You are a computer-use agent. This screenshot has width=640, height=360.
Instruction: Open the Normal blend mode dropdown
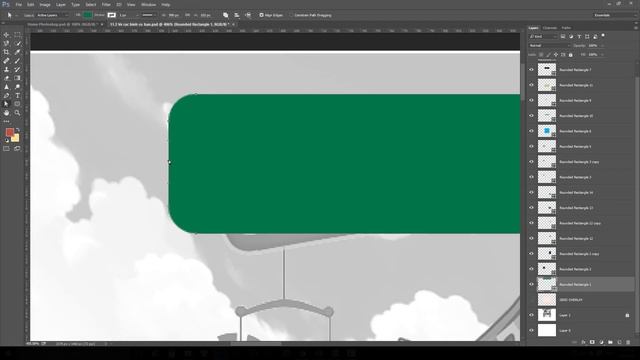pyautogui.click(x=549, y=46)
